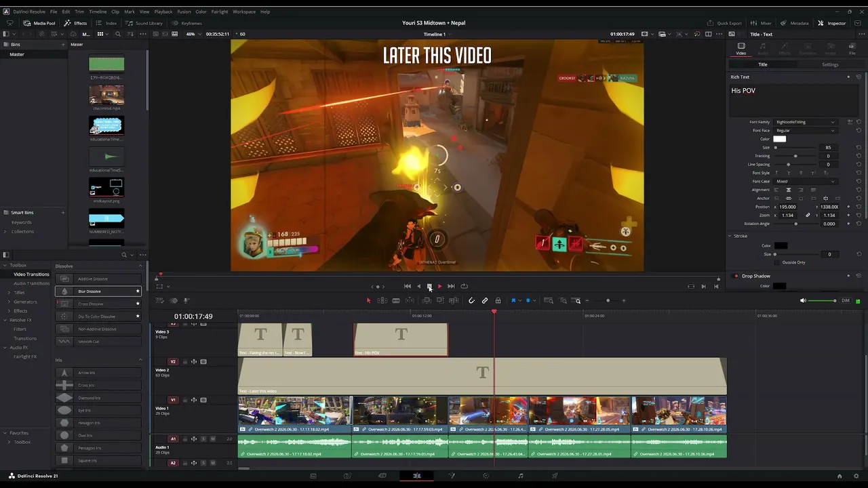The height and width of the screenshot is (488, 868).
Task: Click the stop playback button
Action: (x=429, y=286)
